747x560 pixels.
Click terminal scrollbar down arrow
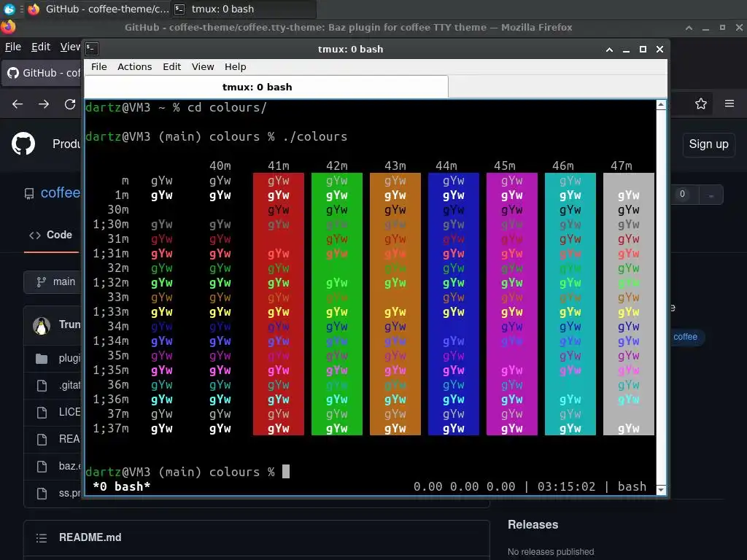[661, 489]
